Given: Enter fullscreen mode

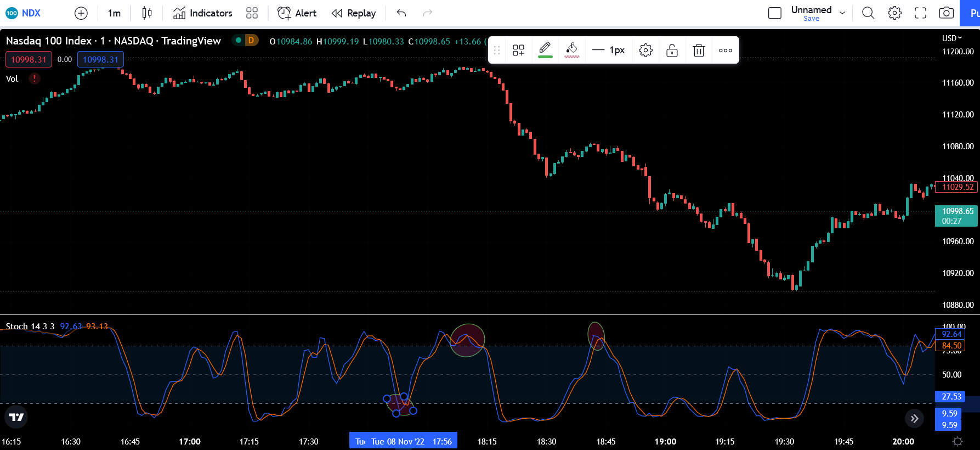Looking at the screenshot, I should point(920,13).
